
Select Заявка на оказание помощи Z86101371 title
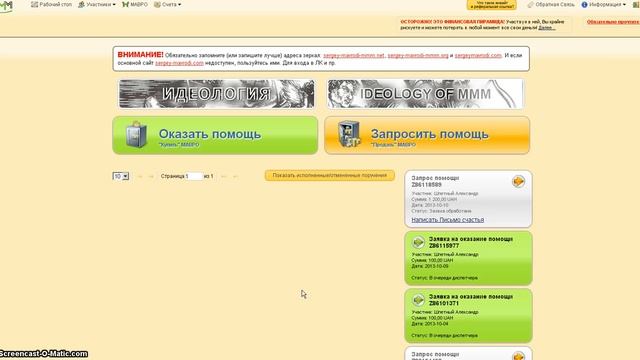click(x=471, y=300)
